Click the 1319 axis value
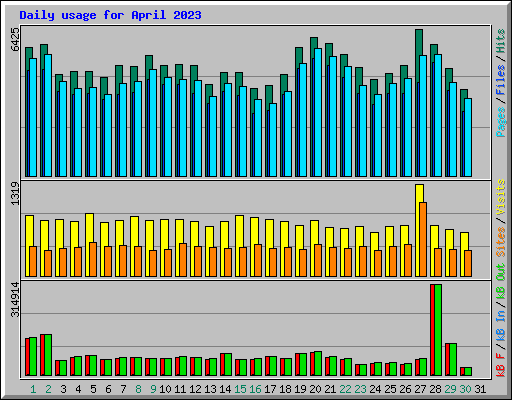 pos(15,193)
